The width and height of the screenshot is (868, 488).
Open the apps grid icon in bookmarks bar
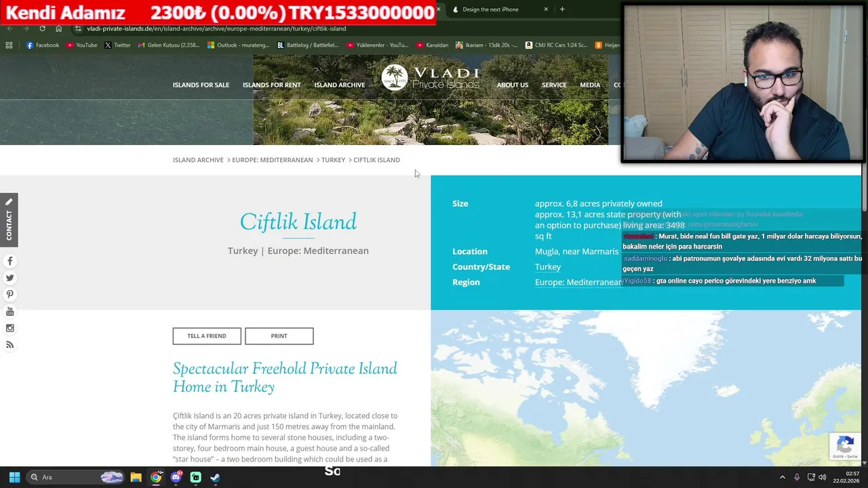click(x=9, y=45)
